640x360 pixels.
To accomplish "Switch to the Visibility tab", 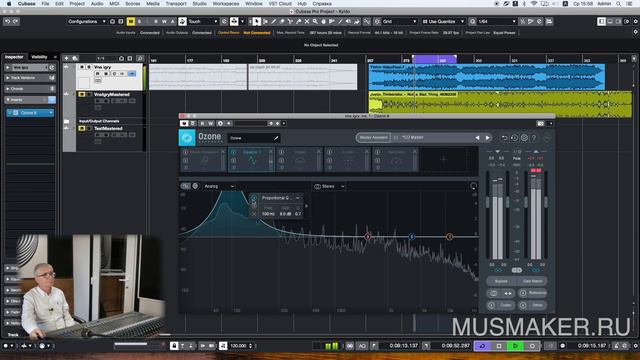I will point(40,57).
